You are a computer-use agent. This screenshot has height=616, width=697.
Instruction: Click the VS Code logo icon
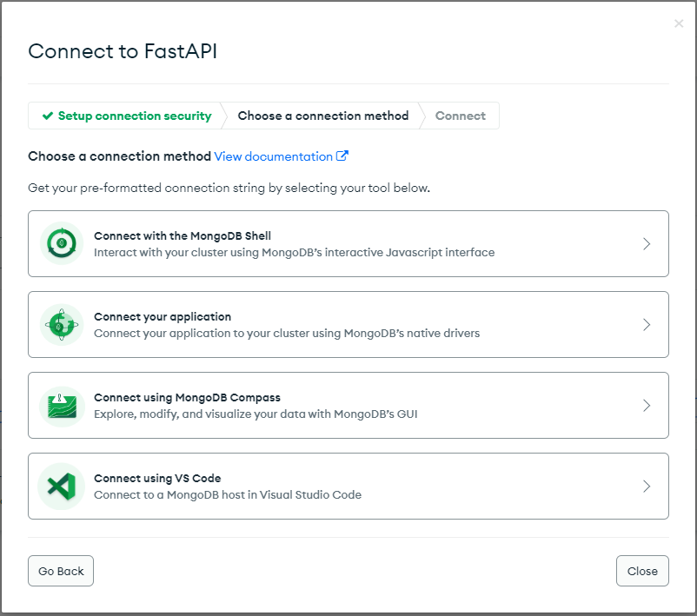62,487
